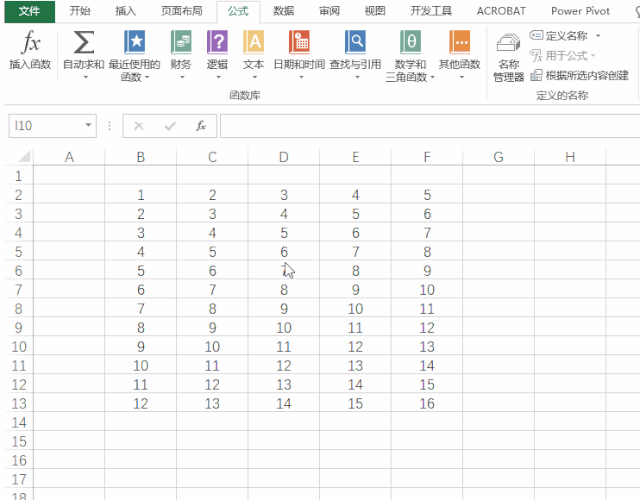Select column F header
The image size is (640, 500).
[427, 157]
